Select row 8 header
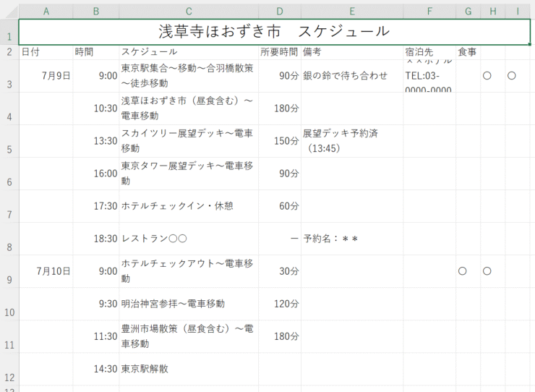The width and height of the screenshot is (535, 392). 9,239
